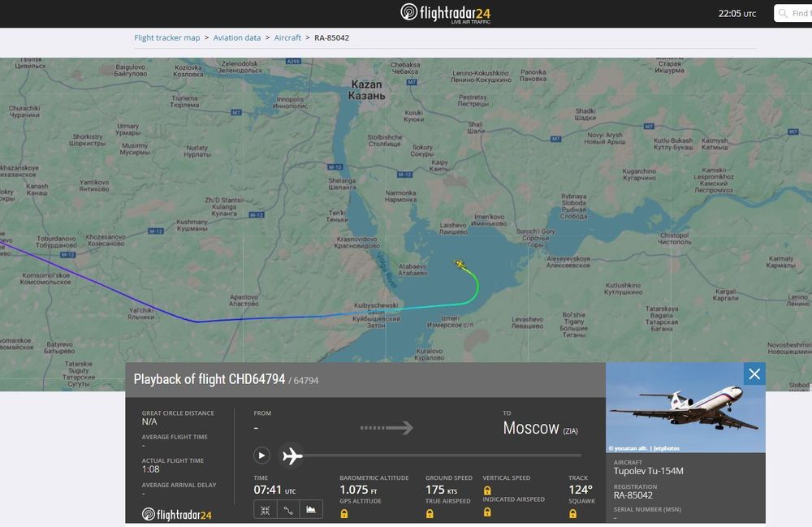Click the squawk lock icon
Viewport: 812px width, 527px height.
click(572, 513)
